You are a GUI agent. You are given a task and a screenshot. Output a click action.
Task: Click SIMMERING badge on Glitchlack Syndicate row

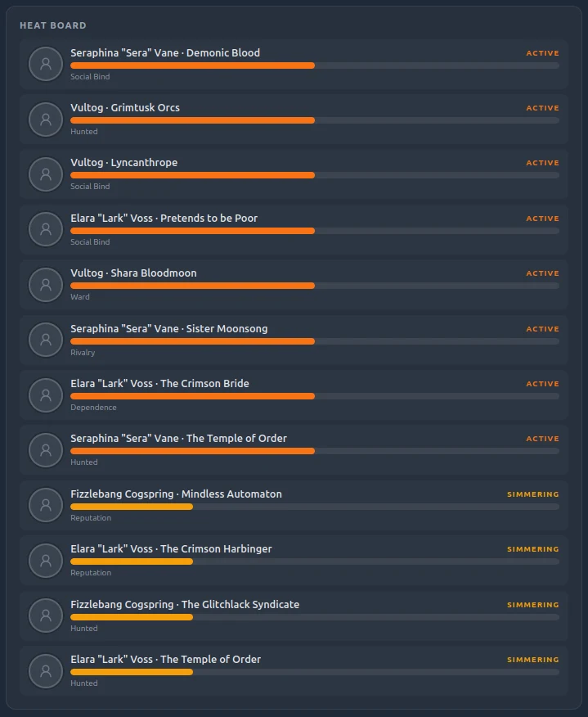click(532, 605)
